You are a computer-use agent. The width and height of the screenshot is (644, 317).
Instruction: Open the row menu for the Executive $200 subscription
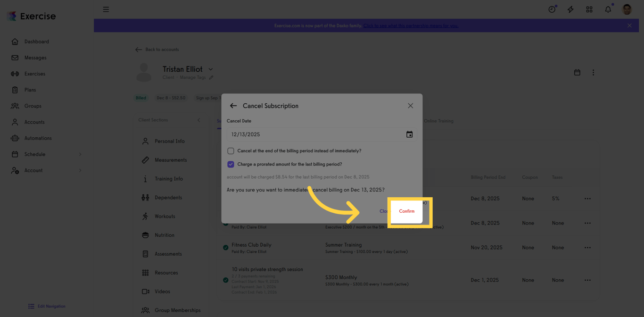(x=587, y=223)
